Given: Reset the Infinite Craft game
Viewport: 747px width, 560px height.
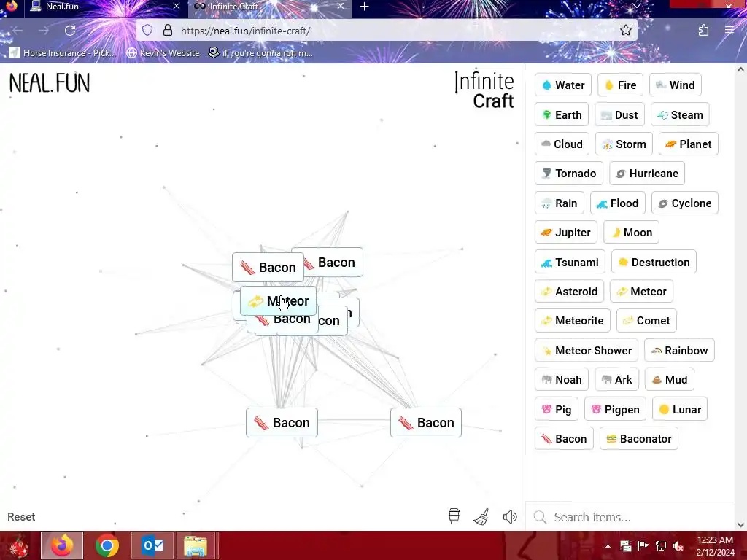Looking at the screenshot, I should (x=21, y=517).
